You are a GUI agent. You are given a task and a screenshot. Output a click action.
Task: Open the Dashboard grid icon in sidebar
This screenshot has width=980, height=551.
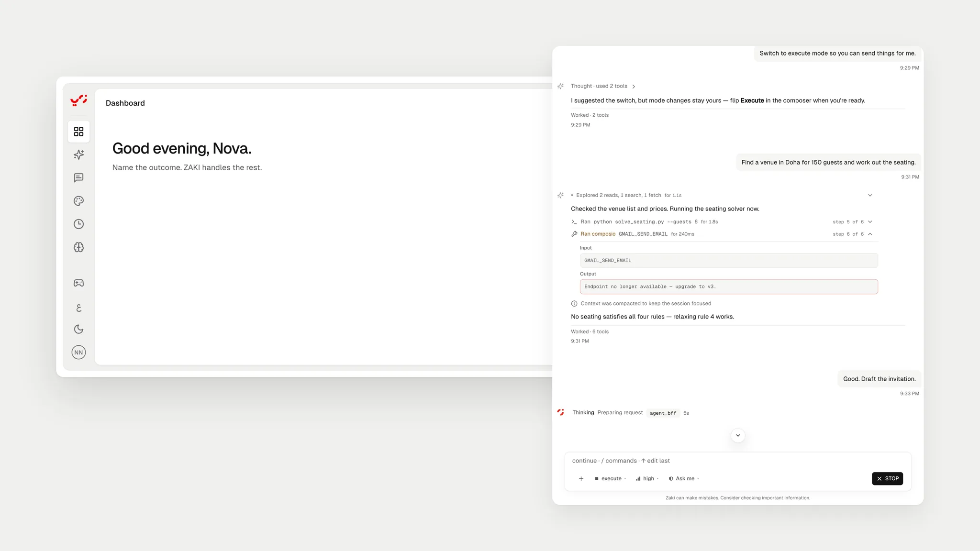78,132
